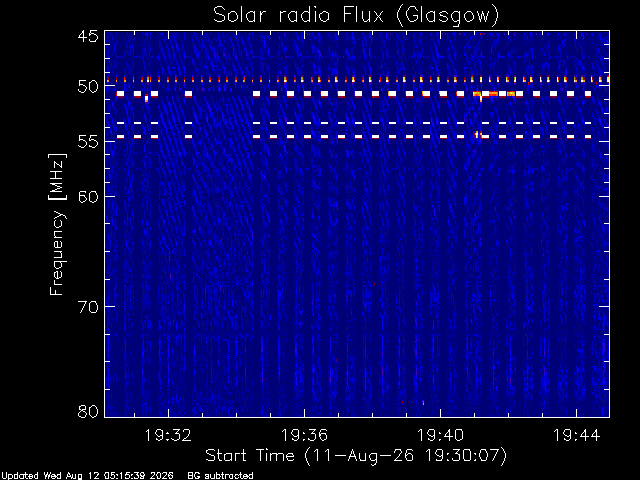The image size is (640, 480).
Task: Click the Updated timestamp text at bottom
Action: [87, 476]
